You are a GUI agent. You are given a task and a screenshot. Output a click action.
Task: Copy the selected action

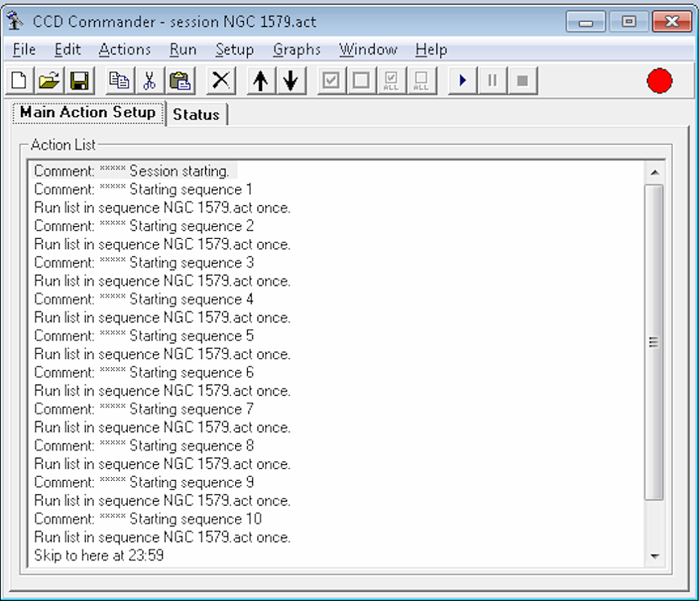coord(119,80)
